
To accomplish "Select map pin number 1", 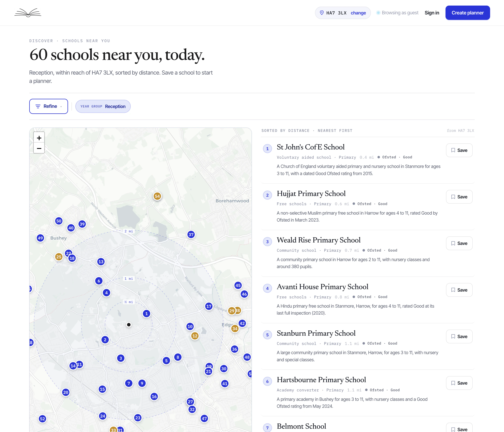I will [x=146, y=314].
